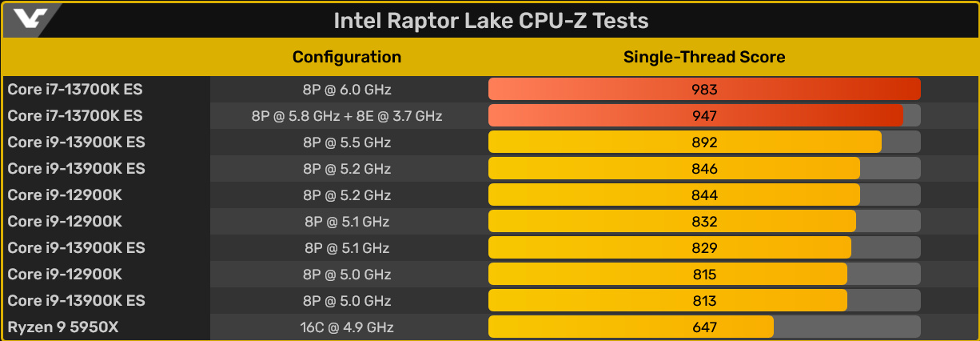The height and width of the screenshot is (341, 980).
Task: Select the Configuration column header
Action: pos(346,57)
